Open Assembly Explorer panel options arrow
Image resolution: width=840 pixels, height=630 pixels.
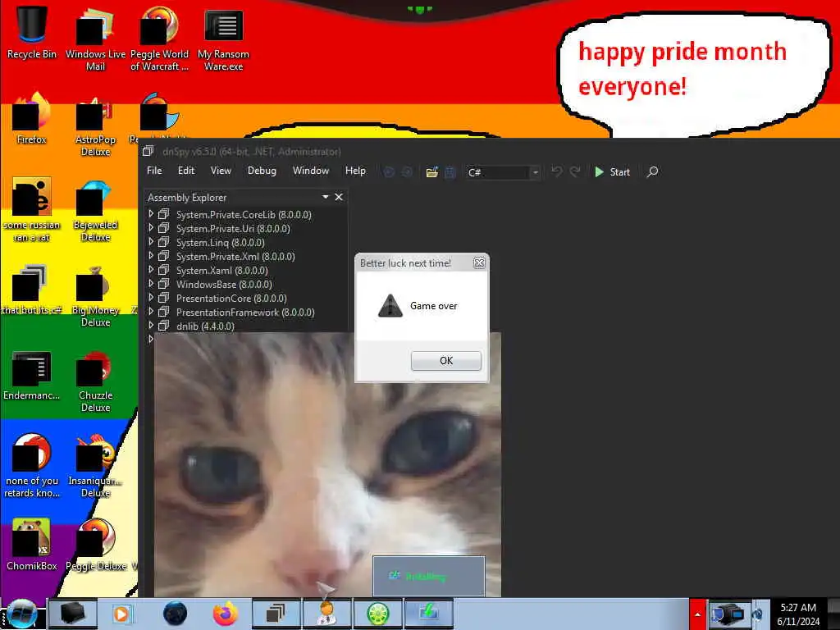325,197
